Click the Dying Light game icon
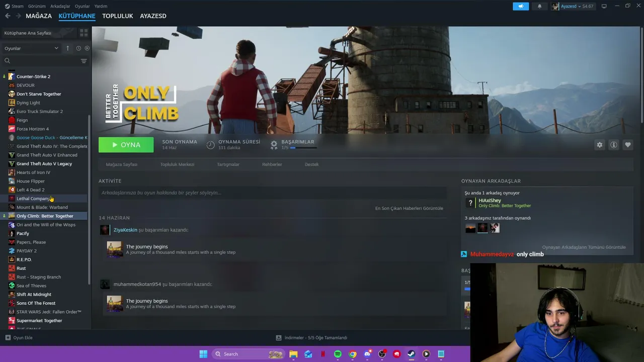Viewport: 644px width, 362px height. coord(12,103)
